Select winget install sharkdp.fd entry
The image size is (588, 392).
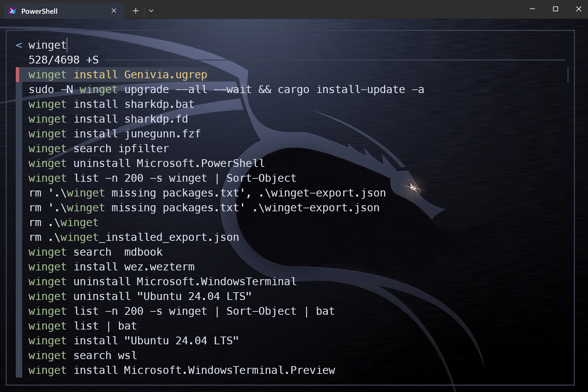click(x=108, y=119)
